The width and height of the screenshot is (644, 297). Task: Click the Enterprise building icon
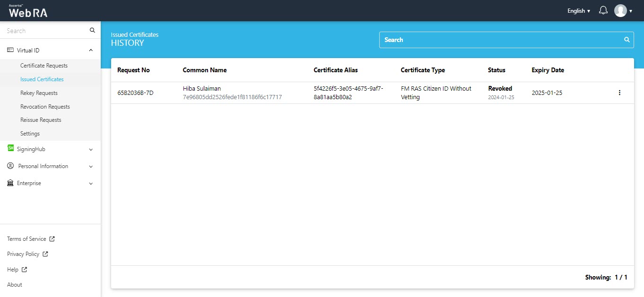click(10, 183)
